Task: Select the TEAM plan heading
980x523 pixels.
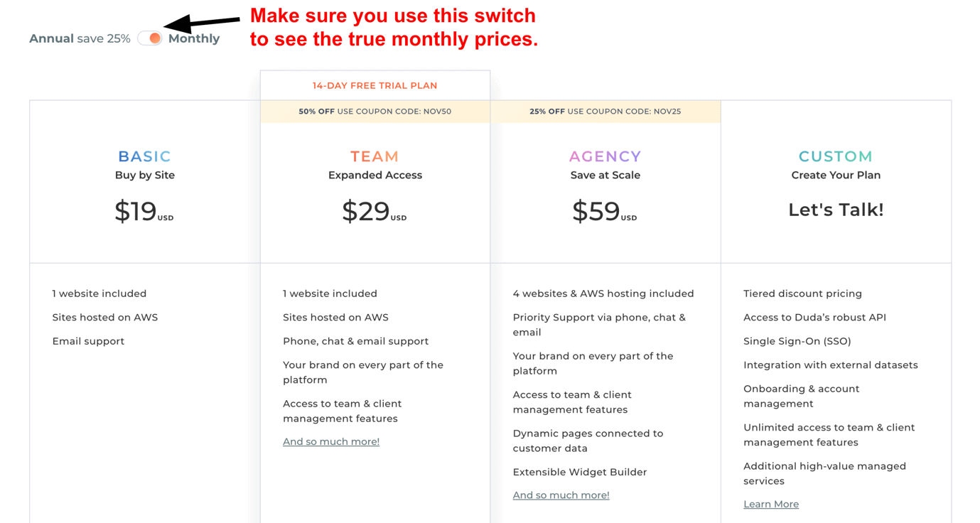Action: pos(375,156)
